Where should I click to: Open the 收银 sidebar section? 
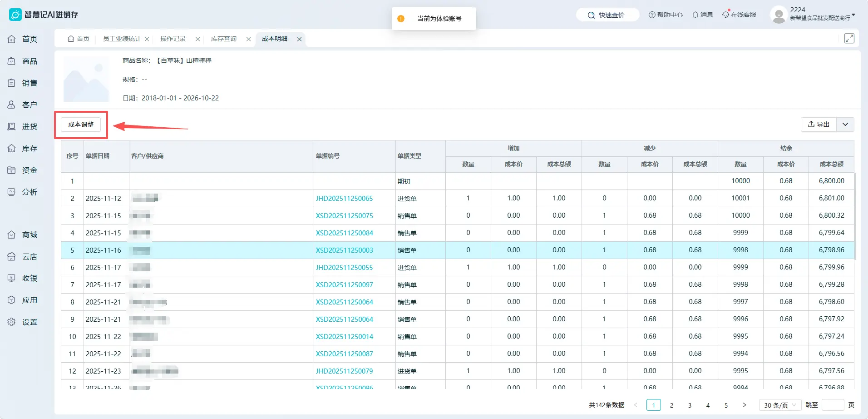pos(23,278)
